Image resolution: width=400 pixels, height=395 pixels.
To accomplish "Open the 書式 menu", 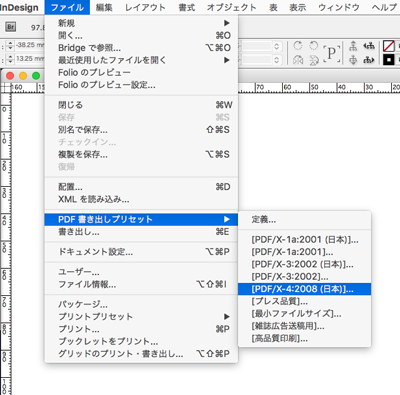I will point(187,7).
